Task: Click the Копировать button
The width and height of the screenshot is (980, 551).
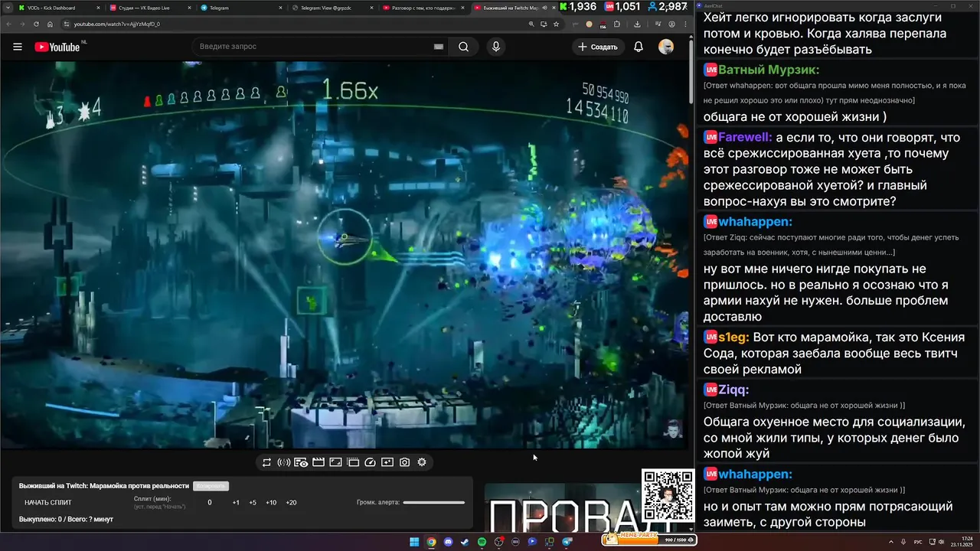Action: 211,486
